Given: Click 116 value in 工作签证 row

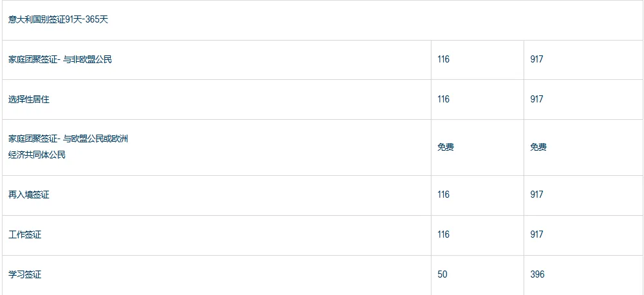Looking at the screenshot, I should (443, 234).
